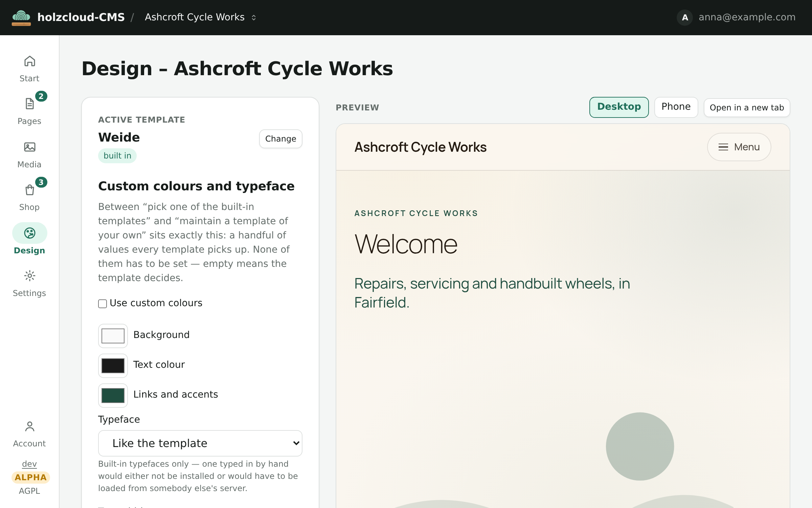The height and width of the screenshot is (508, 812).
Task: Pick the Links and accents colour swatch
Action: (113, 396)
